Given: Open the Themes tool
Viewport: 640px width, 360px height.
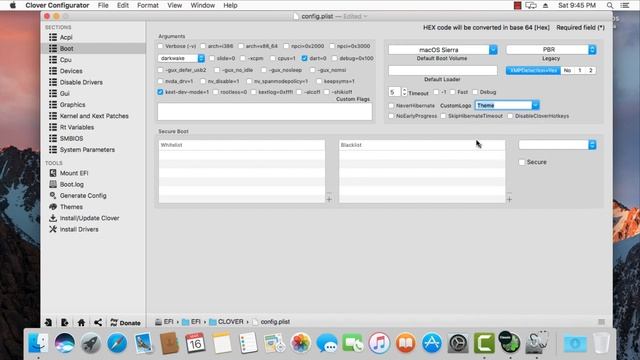Looking at the screenshot, I should tap(71, 207).
